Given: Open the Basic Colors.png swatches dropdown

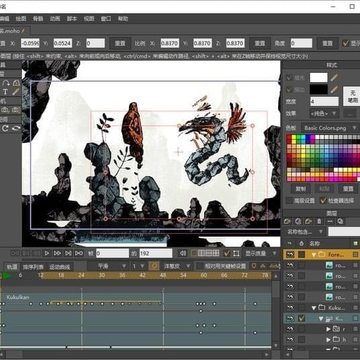Looking at the screenshot, I should 329,128.
